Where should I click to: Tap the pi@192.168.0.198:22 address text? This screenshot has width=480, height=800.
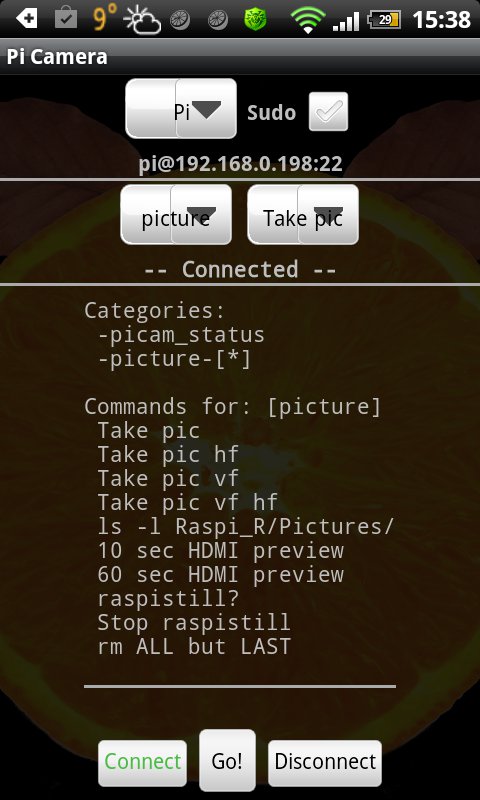(x=240, y=164)
